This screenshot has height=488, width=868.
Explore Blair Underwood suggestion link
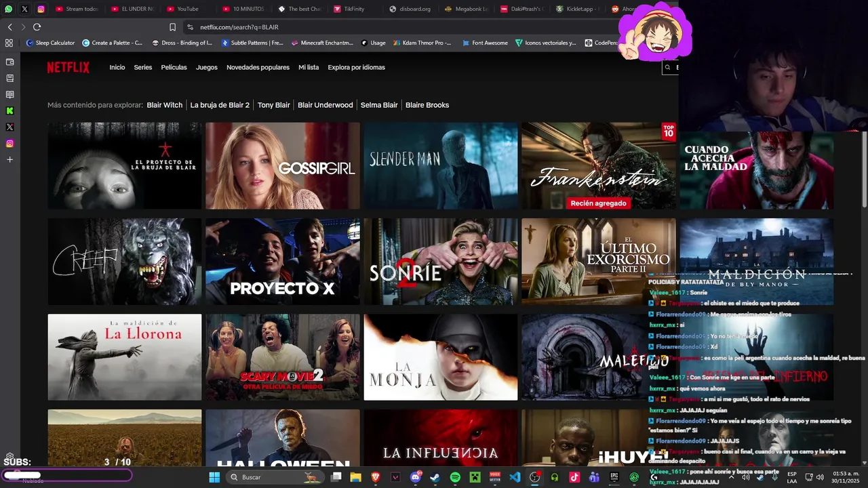click(325, 105)
